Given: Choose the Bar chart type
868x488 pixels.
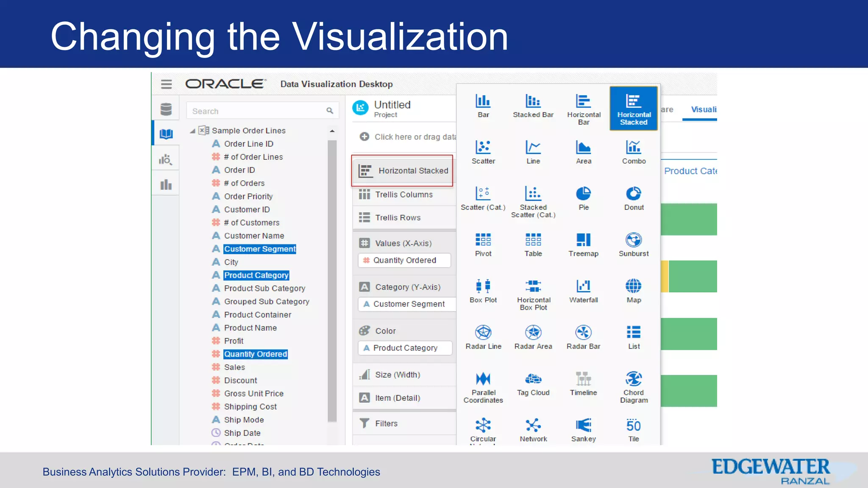Looking at the screenshot, I should tap(483, 106).
